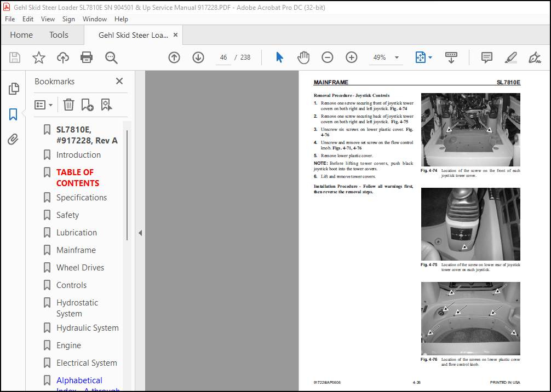551x392 pixels.
Task: Zoom out with minus icon
Action: [x=327, y=57]
